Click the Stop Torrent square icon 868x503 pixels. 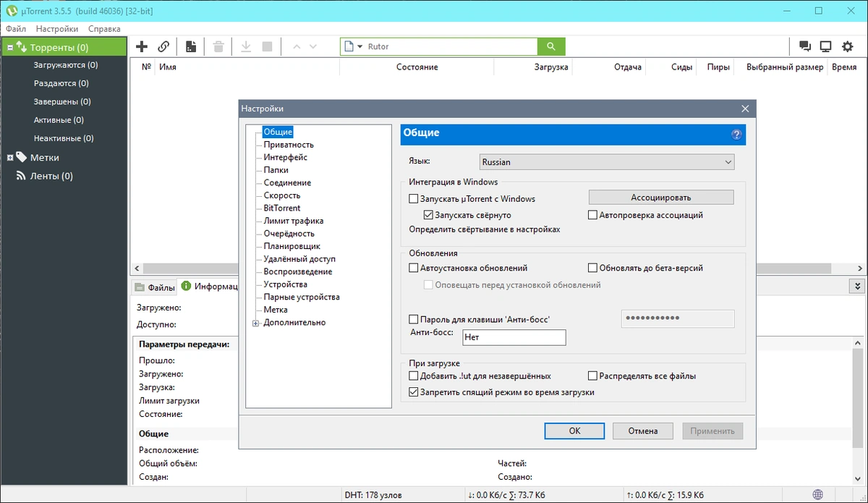267,46
